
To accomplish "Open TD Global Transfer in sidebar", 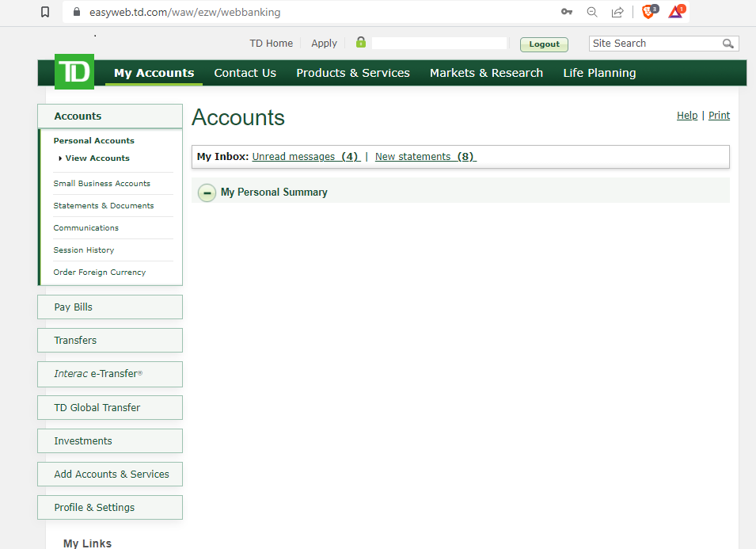I will coord(110,408).
